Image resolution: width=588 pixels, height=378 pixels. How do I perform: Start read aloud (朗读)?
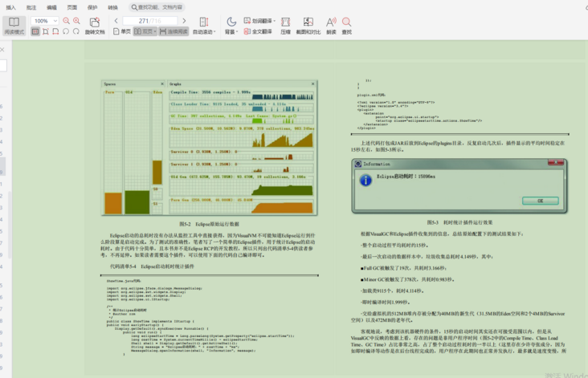331,26
